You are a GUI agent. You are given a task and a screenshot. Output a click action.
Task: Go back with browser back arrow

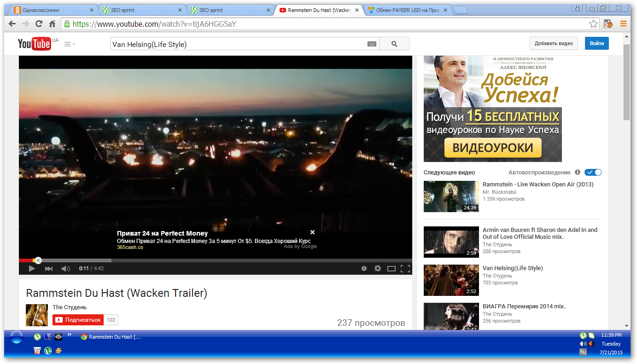click(12, 24)
